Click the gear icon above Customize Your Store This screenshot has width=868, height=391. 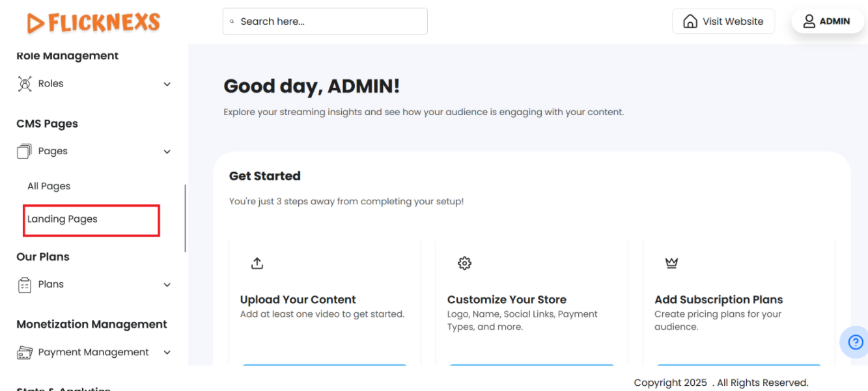pyautogui.click(x=464, y=263)
